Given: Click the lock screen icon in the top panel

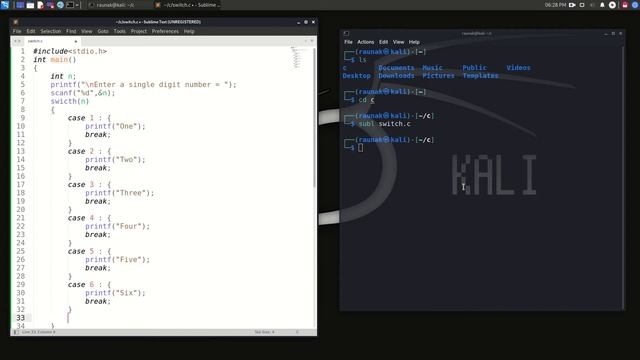Looking at the screenshot, I should tap(625, 5).
